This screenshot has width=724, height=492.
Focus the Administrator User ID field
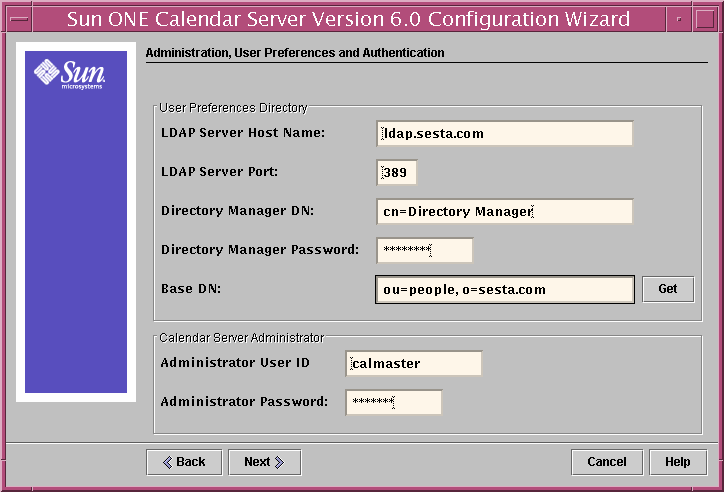click(x=414, y=363)
